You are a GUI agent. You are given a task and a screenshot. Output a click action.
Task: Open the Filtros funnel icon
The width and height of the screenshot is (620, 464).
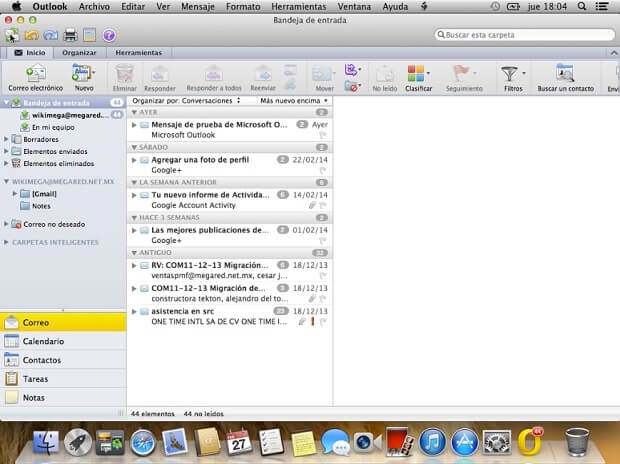tap(509, 74)
